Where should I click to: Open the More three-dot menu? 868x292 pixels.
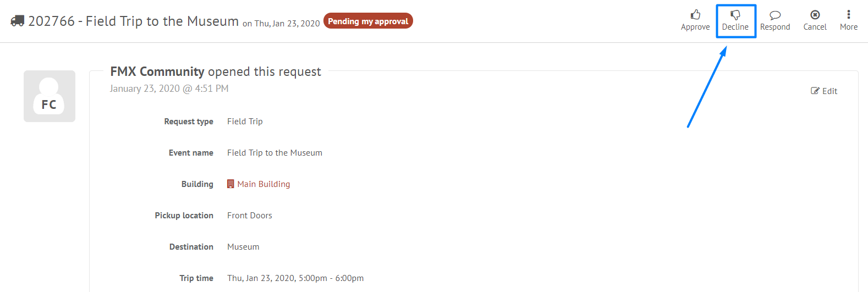[848, 15]
